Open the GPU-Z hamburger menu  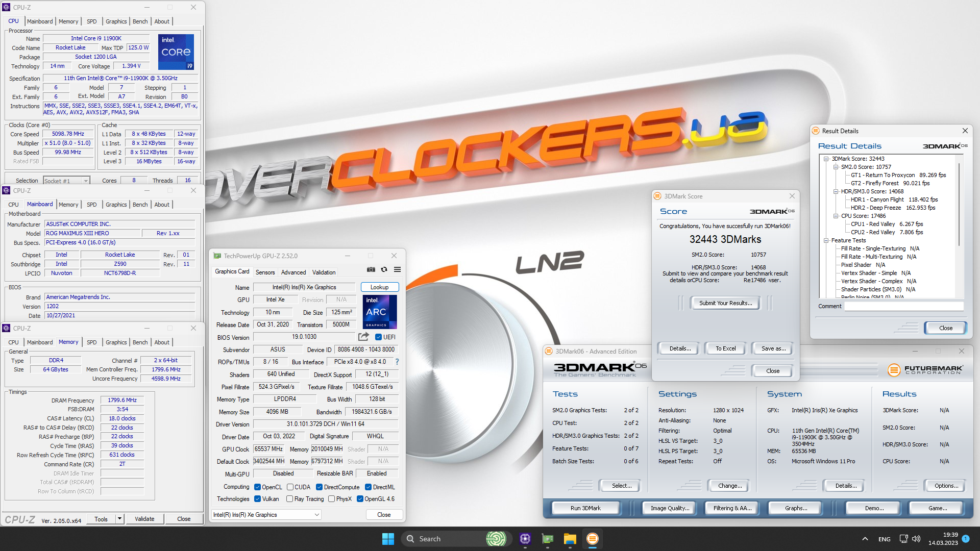(x=397, y=269)
